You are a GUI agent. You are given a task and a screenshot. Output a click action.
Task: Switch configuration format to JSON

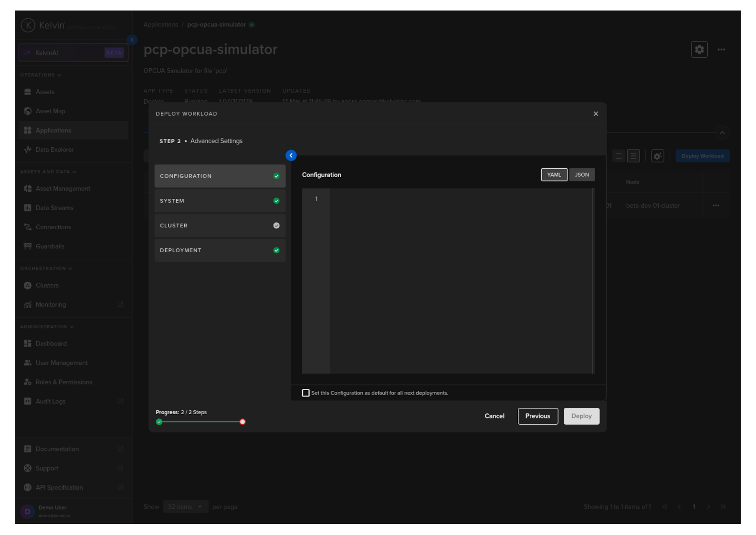click(581, 175)
